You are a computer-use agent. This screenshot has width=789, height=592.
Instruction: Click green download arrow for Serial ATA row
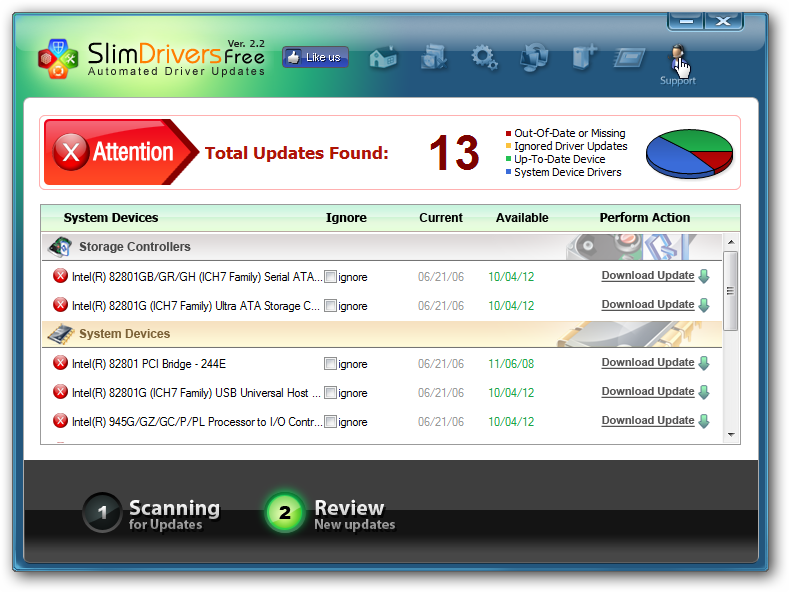704,276
